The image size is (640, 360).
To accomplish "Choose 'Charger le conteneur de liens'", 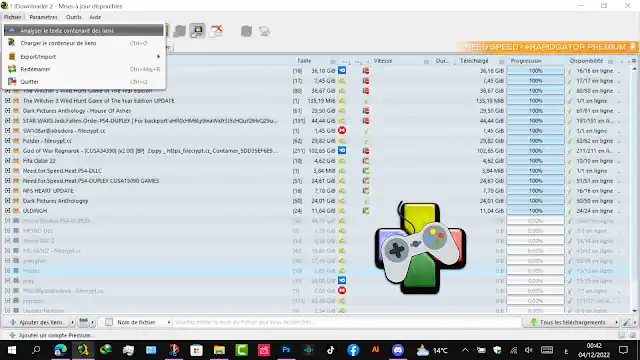I will 84,43.
